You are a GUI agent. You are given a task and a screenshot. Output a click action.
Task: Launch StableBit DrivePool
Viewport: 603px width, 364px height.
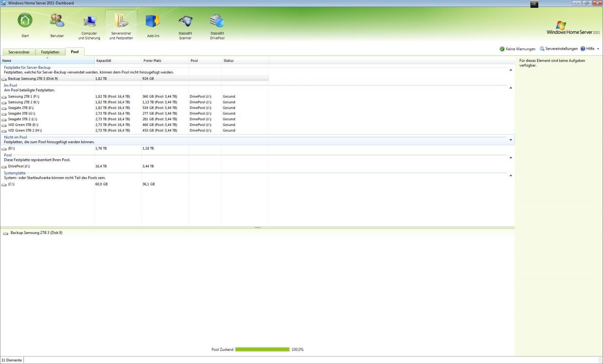coord(217,20)
